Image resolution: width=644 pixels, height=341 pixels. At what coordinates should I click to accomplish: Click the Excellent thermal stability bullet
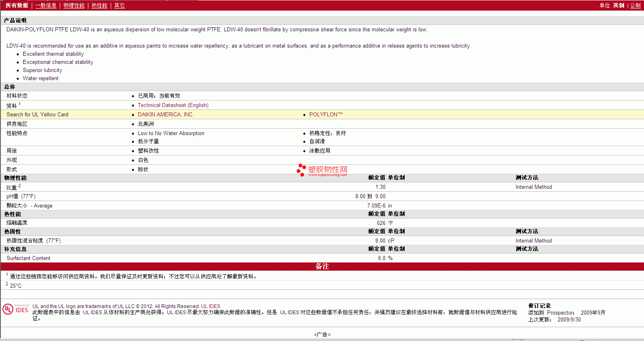(x=53, y=54)
